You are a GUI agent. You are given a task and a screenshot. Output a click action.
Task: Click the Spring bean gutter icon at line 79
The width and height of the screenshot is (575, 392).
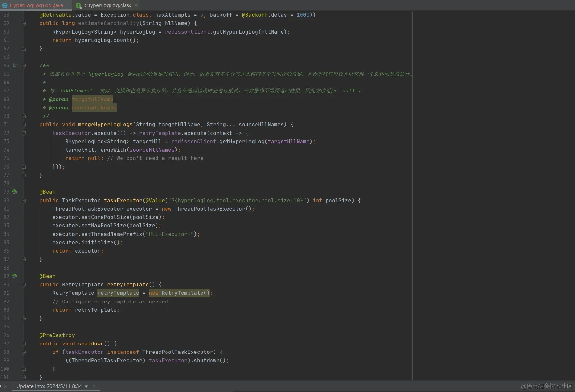(x=14, y=192)
